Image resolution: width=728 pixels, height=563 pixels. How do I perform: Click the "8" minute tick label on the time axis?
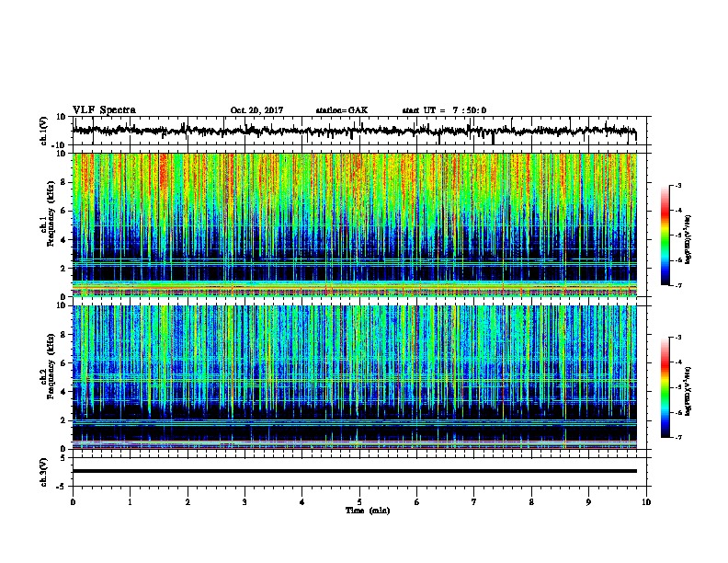coord(531,502)
